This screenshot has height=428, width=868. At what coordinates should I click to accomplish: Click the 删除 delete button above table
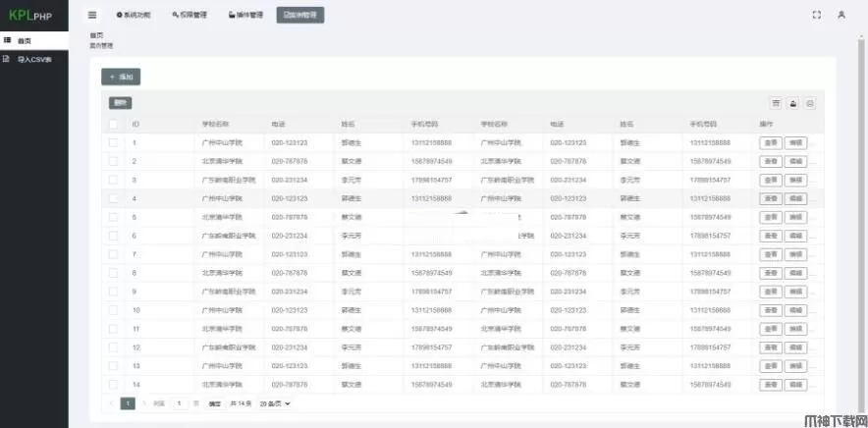tap(120, 103)
